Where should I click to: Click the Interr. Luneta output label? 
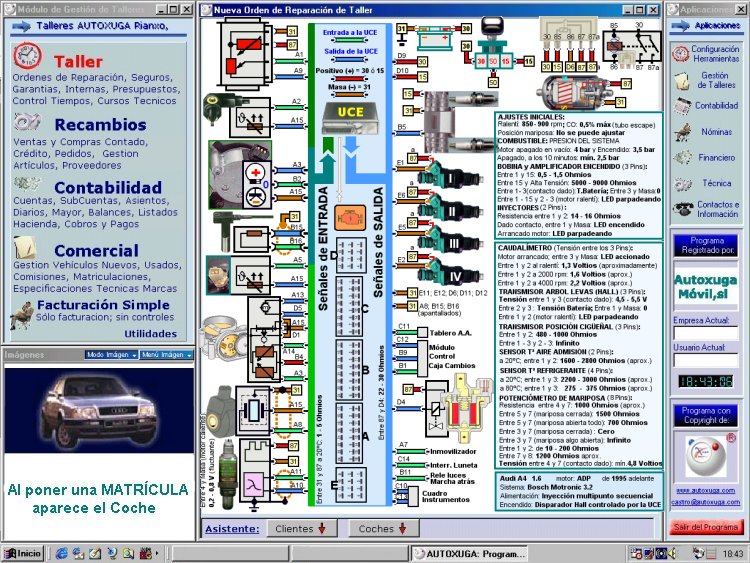tap(453, 465)
